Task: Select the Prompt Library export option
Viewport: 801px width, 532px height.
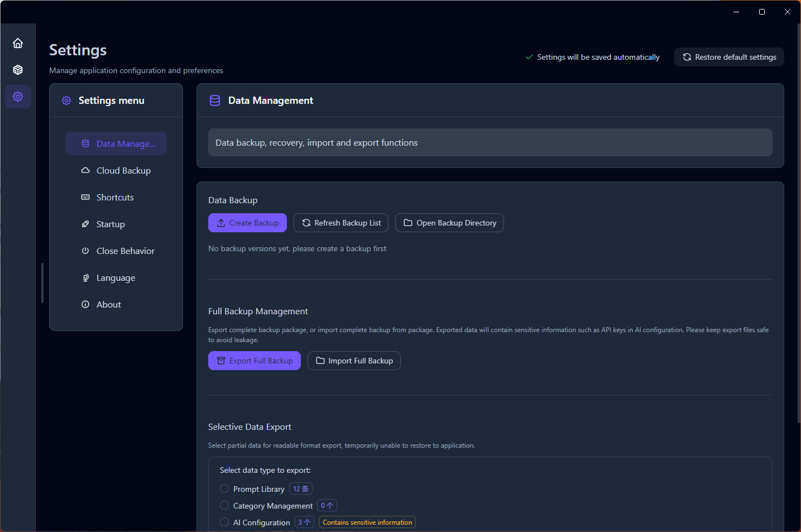Action: 224,488
